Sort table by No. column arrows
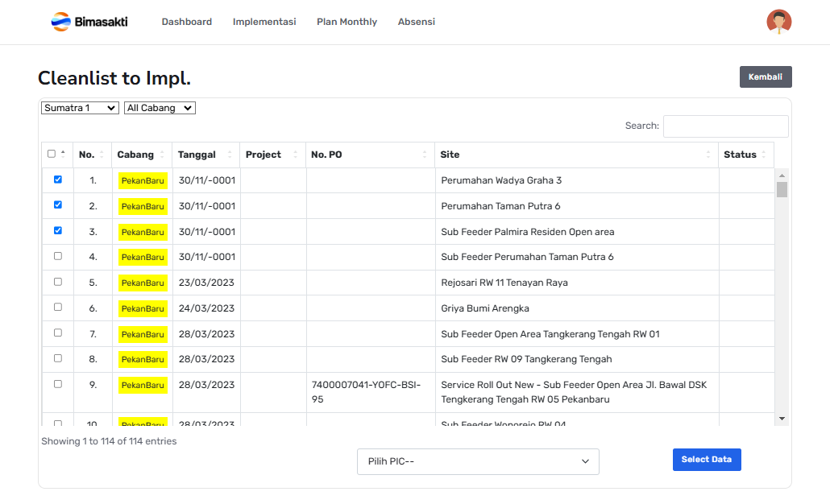 tap(102, 155)
